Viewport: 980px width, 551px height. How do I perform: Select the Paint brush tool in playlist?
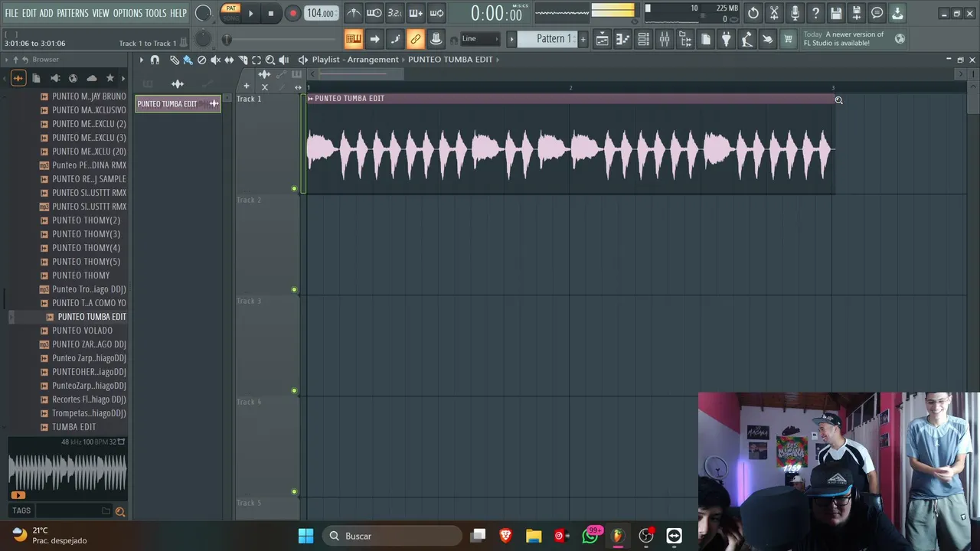tap(188, 60)
